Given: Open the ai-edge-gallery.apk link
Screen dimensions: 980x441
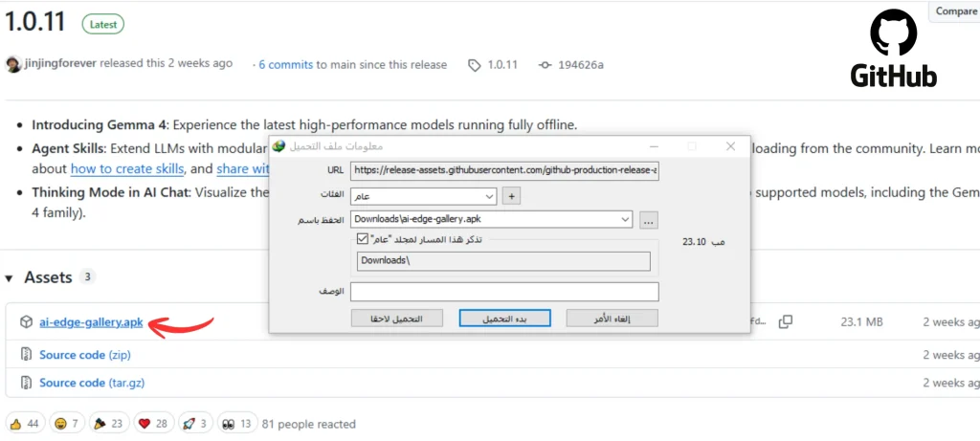Looking at the screenshot, I should coord(91,322).
